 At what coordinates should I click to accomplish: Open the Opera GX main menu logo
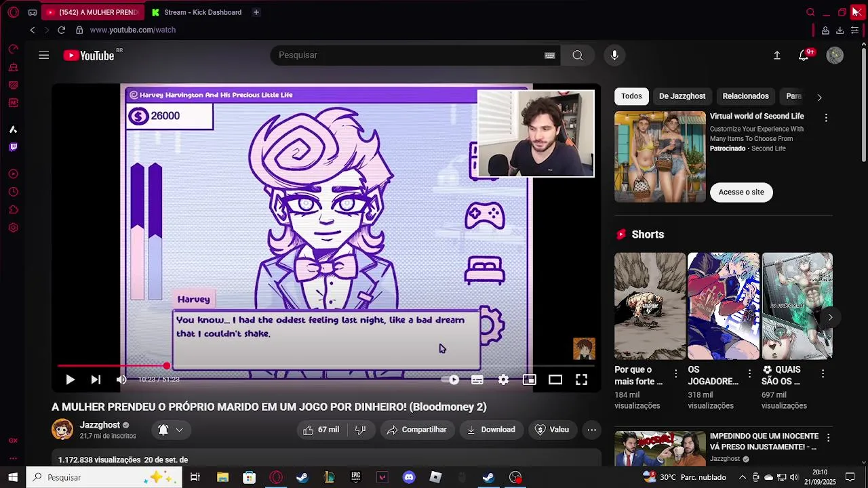[13, 12]
